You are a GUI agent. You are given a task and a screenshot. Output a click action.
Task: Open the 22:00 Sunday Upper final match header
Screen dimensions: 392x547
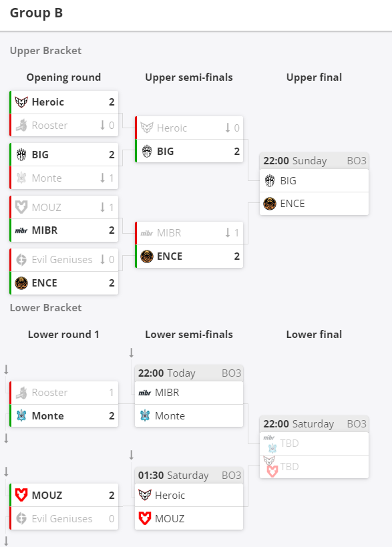tap(315, 161)
